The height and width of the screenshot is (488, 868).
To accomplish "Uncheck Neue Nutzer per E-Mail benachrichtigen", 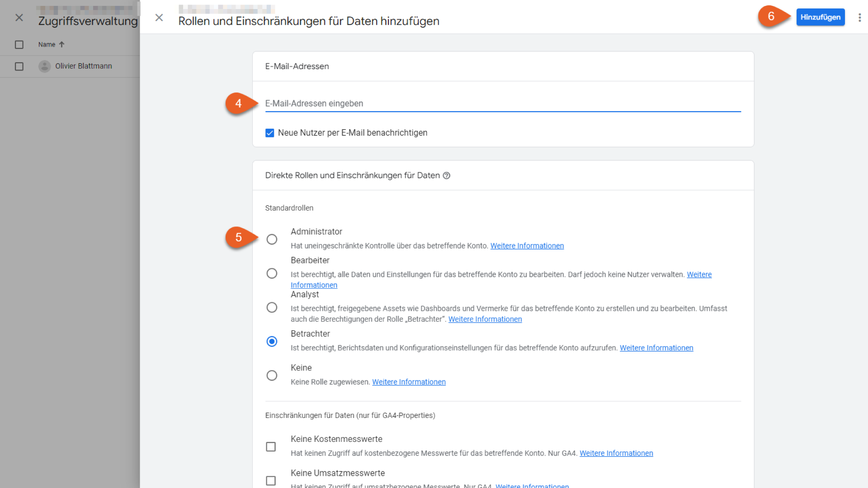I will click(270, 133).
